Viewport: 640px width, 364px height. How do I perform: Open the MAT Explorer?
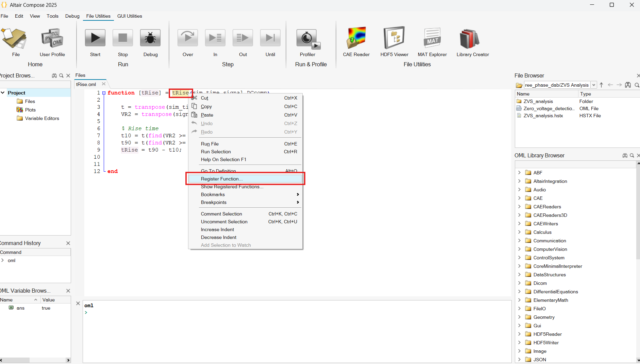click(432, 38)
